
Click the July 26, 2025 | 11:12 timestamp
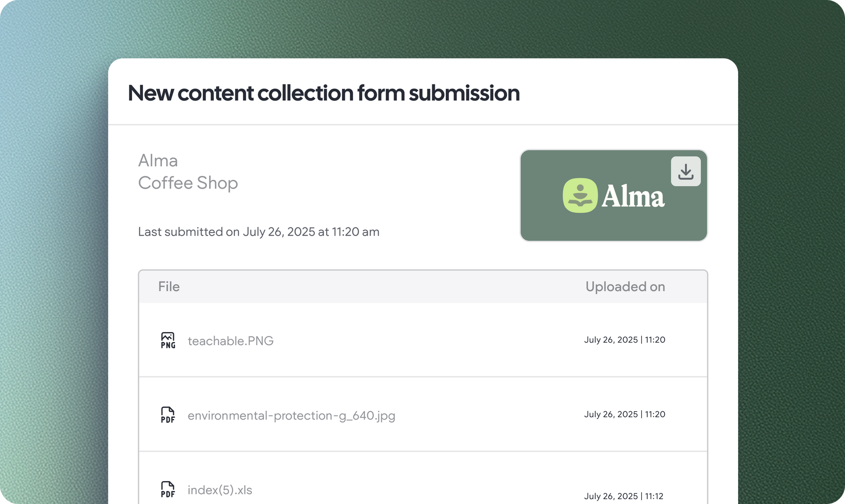tap(624, 496)
